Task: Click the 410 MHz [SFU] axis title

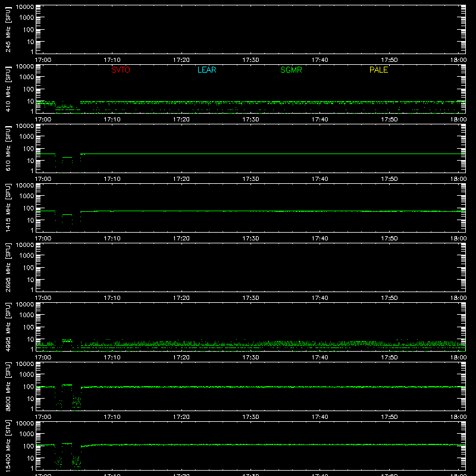Action: [x=8, y=89]
